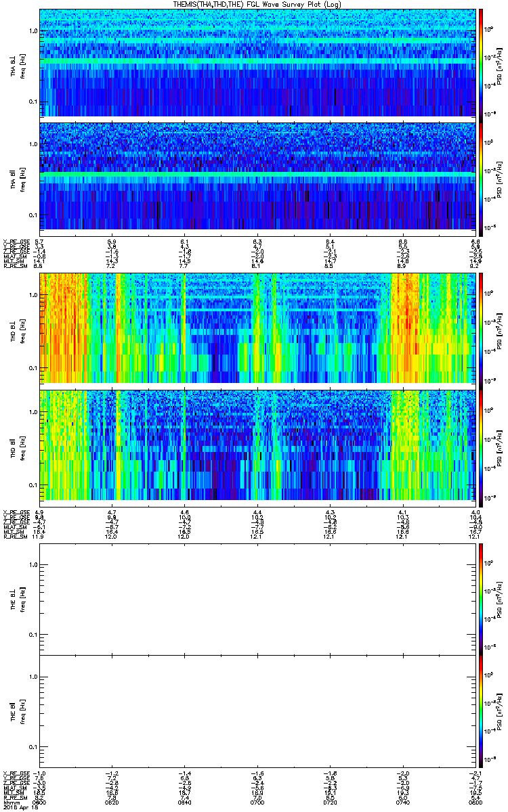
Task: Click the PSD color bar beside THE B-perpendicular panel
Action: coord(480,599)
